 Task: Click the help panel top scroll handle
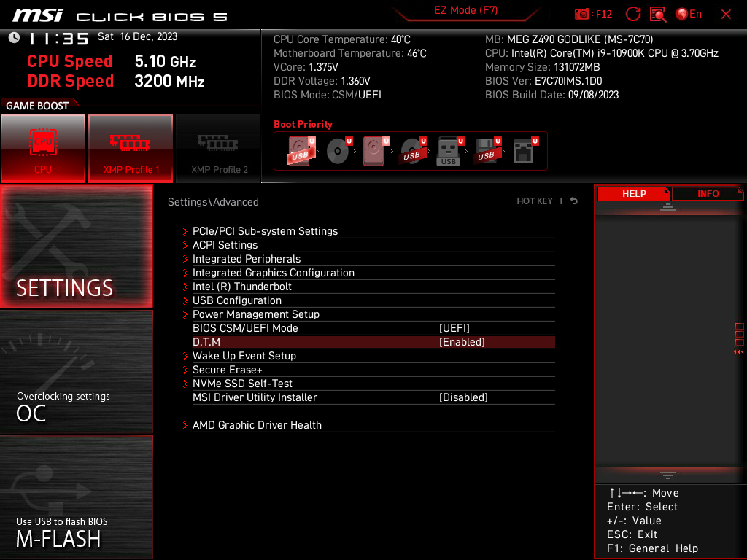[x=668, y=207]
